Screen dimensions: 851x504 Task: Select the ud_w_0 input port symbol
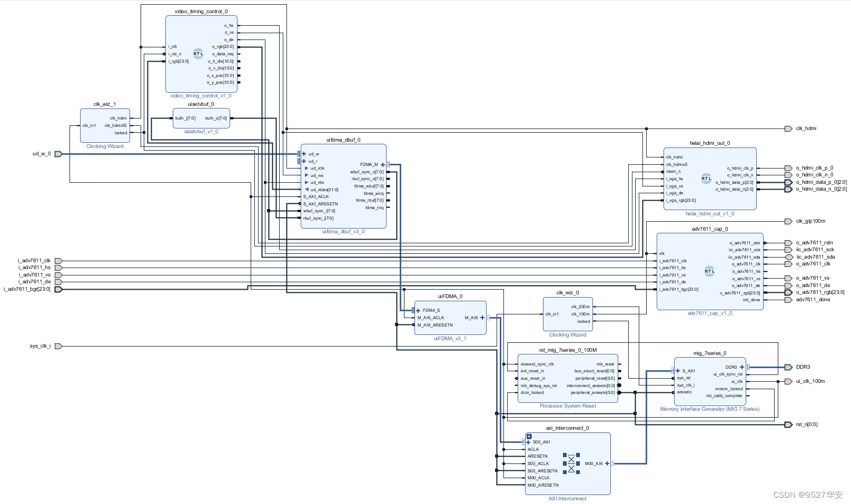pyautogui.click(x=58, y=154)
